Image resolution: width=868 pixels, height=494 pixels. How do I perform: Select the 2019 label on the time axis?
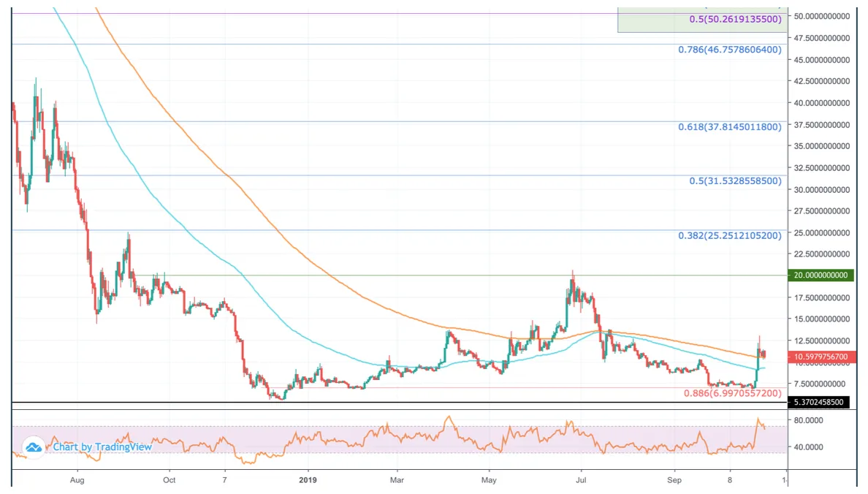(308, 481)
